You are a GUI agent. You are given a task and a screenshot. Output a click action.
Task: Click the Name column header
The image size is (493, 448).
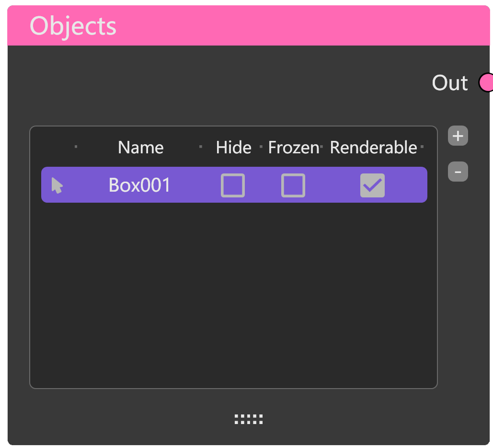pyautogui.click(x=140, y=148)
